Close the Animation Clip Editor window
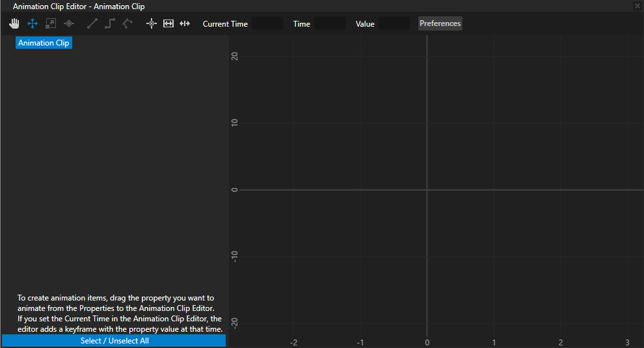The image size is (644, 348). [x=637, y=6]
